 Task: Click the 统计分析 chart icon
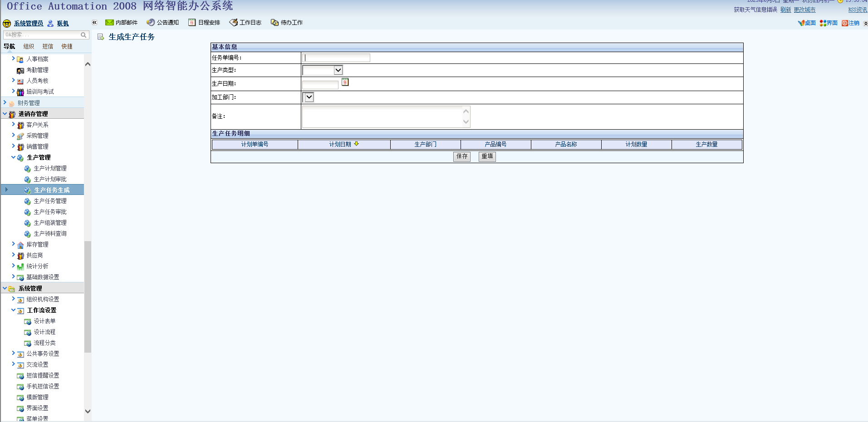20,267
